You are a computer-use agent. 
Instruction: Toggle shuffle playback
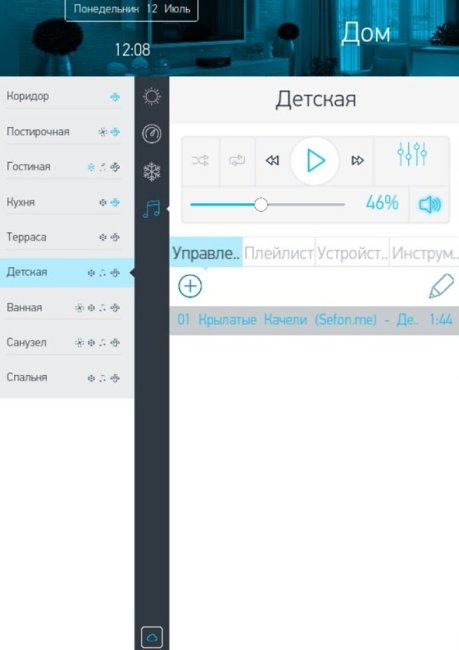(200, 160)
